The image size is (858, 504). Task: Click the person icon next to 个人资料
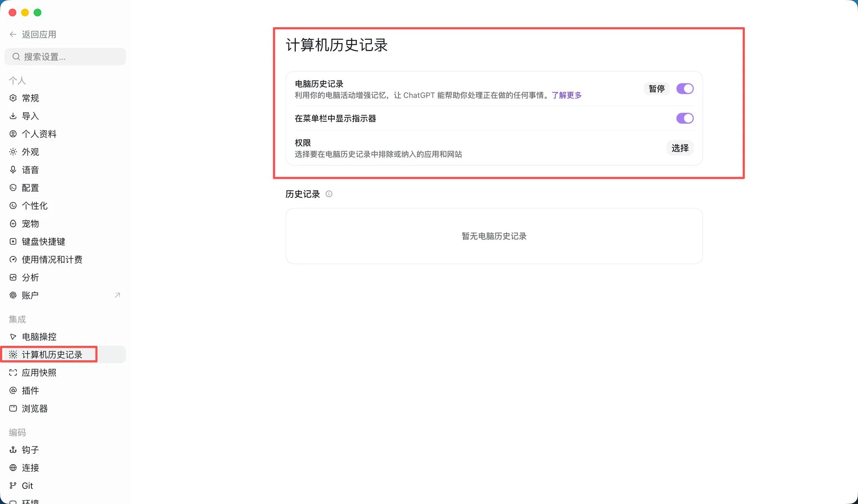coord(13,134)
